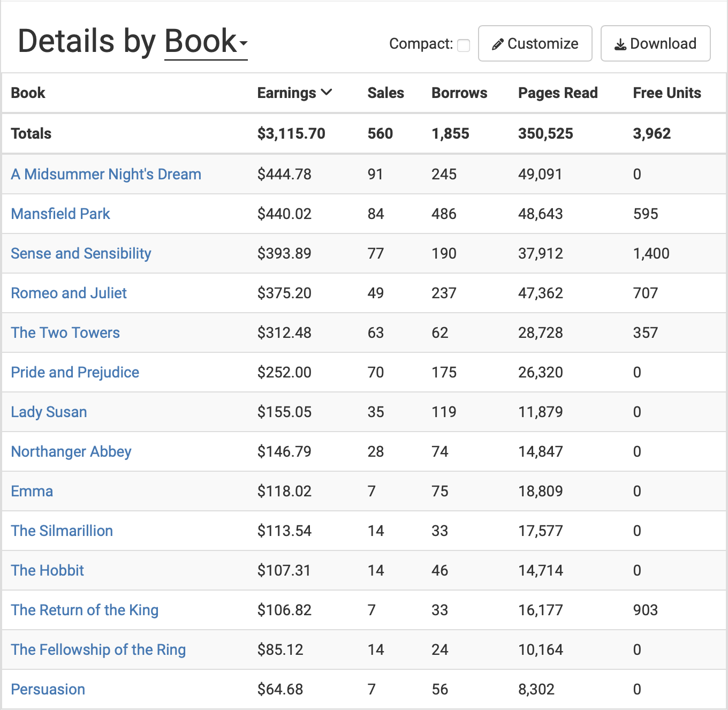The height and width of the screenshot is (710, 728).
Task: Select Northanger Abbey earnings $146.79
Action: pos(284,451)
